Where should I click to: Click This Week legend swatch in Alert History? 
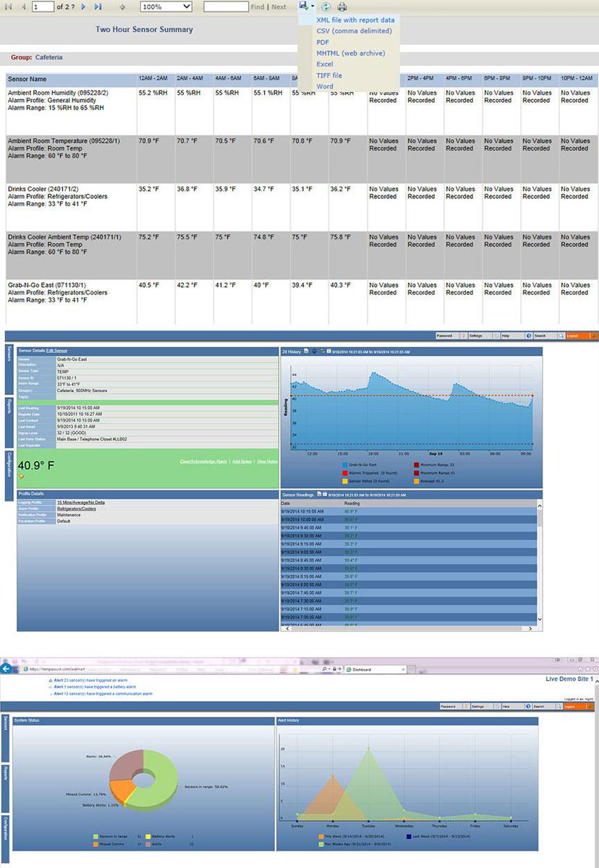click(x=321, y=836)
